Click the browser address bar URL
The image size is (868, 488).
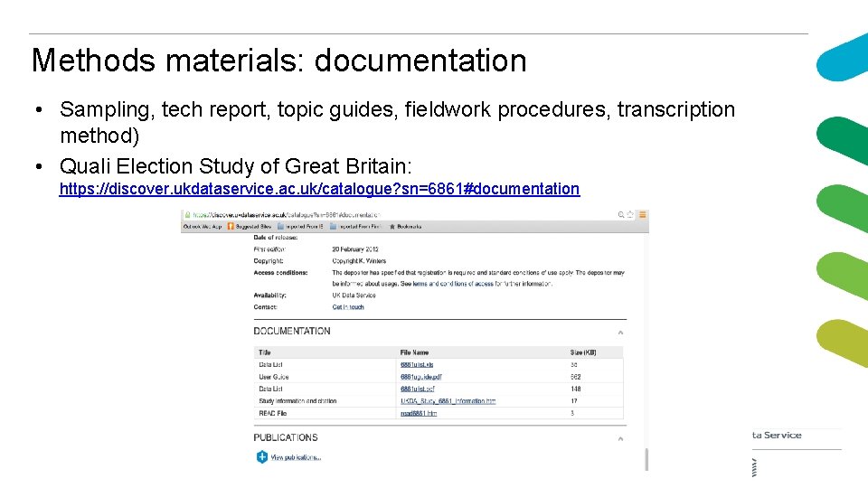coord(287,215)
